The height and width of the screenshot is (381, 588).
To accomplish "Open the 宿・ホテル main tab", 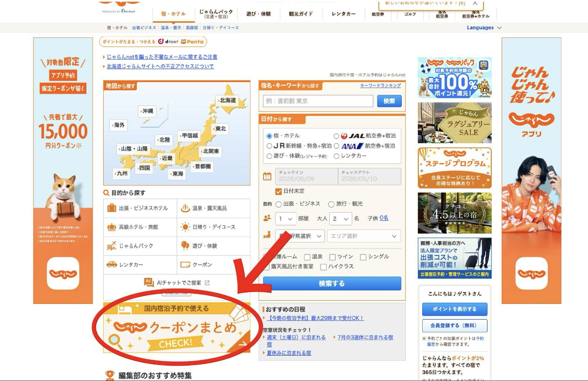I will pyautogui.click(x=173, y=14).
